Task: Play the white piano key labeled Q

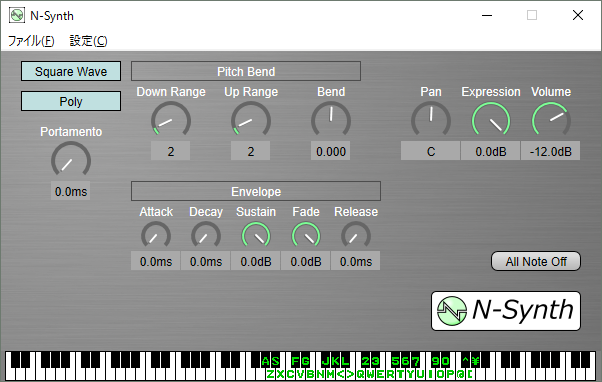Action: (361, 375)
